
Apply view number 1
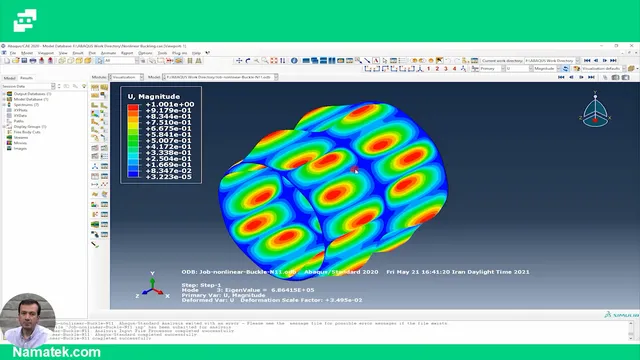[x=429, y=69]
